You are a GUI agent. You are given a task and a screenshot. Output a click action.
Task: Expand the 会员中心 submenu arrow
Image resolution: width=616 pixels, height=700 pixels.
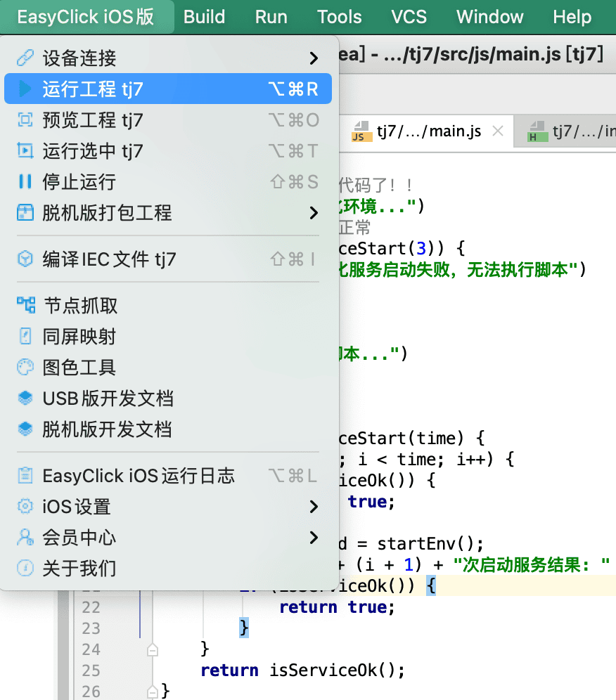click(x=314, y=538)
